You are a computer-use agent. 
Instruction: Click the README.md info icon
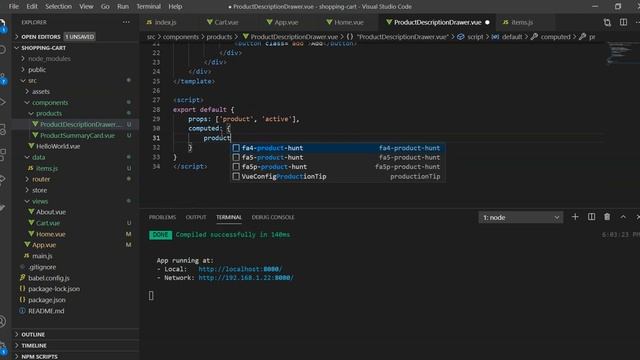(22, 311)
